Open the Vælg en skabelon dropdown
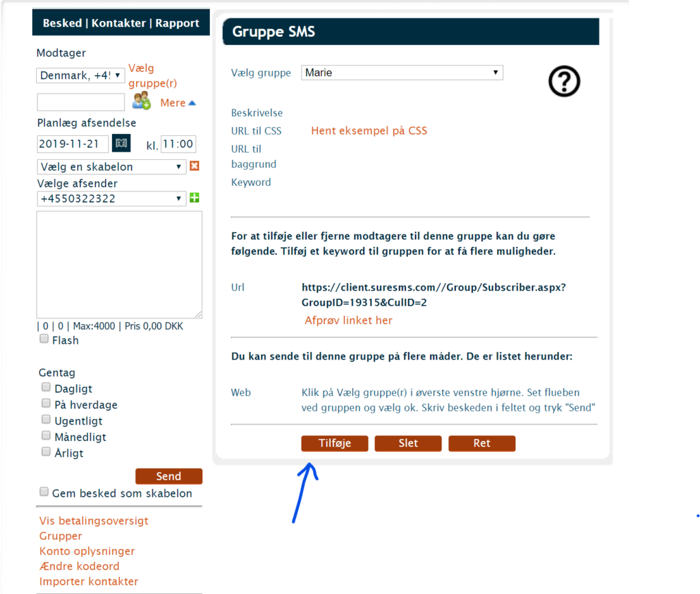This screenshot has width=700, height=594. tap(111, 167)
